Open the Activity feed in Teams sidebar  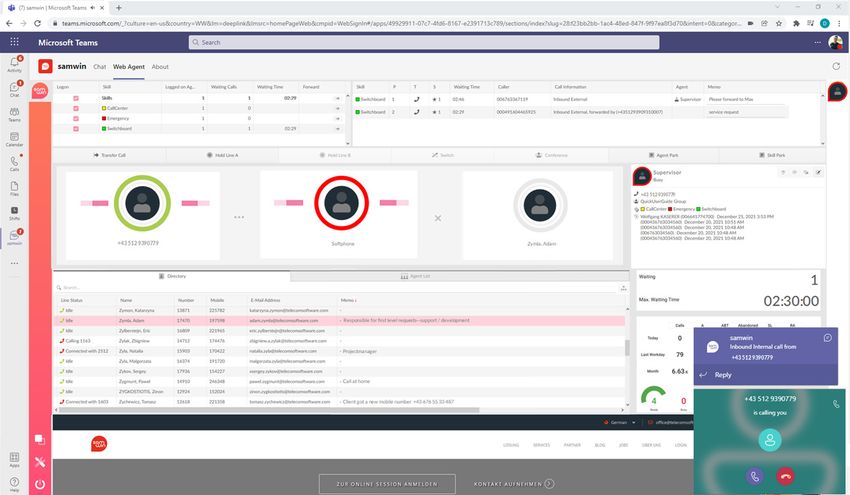coord(14,64)
